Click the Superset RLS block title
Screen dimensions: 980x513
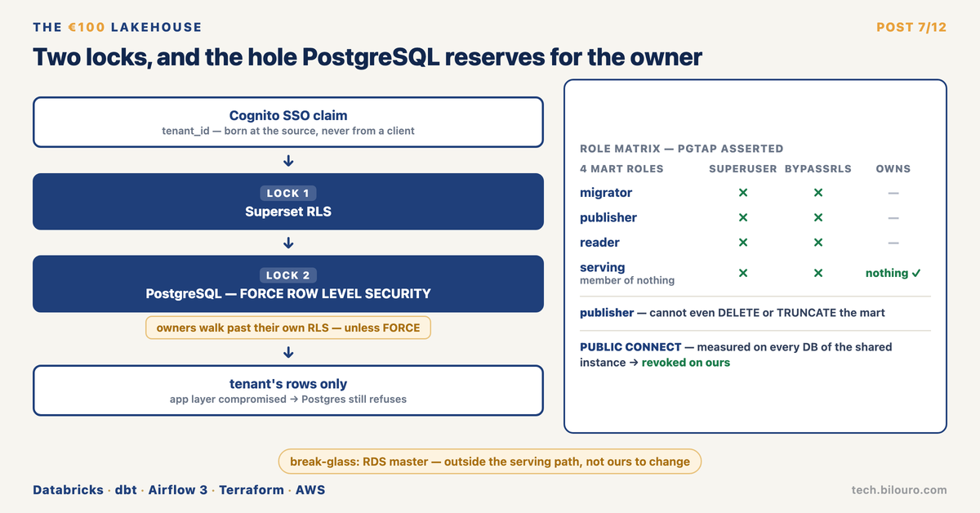[x=288, y=211]
